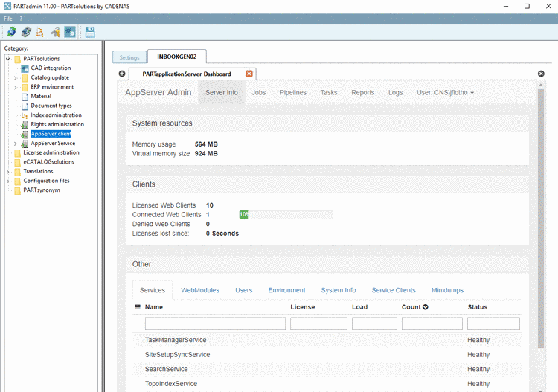Click the Count filter input field
The height and width of the screenshot is (392, 558).
(x=432, y=324)
